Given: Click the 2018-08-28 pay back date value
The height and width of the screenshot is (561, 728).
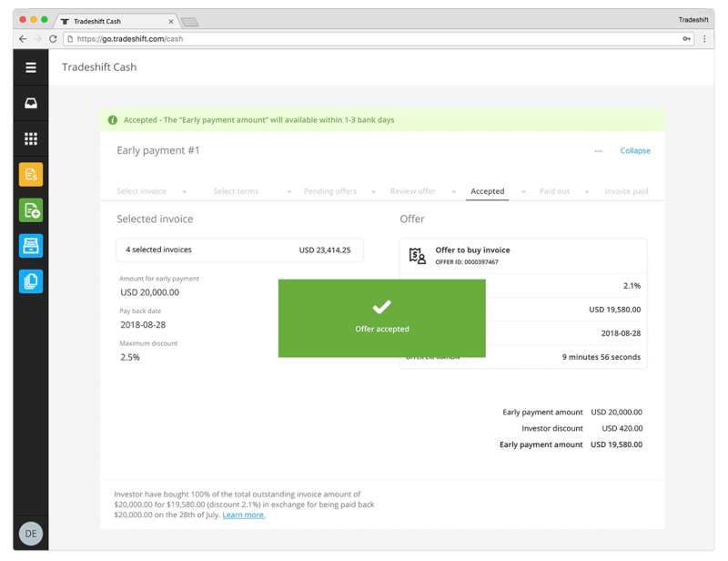Looking at the screenshot, I should point(143,325).
